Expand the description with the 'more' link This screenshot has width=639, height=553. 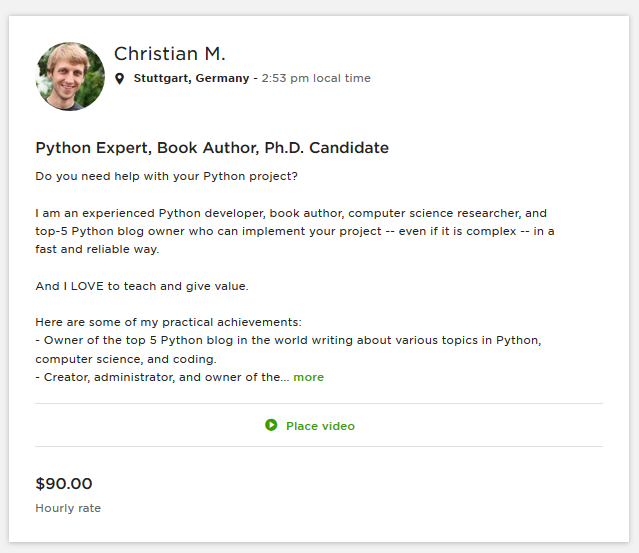[x=308, y=377]
